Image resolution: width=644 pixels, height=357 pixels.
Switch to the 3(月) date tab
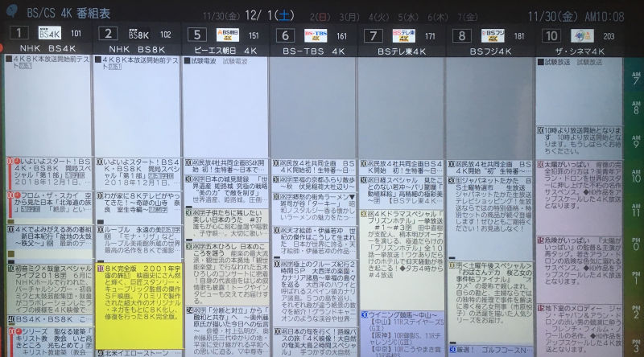(349, 17)
